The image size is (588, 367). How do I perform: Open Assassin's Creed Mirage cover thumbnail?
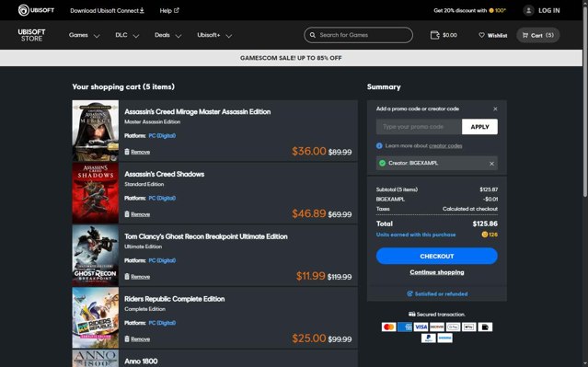pyautogui.click(x=96, y=131)
